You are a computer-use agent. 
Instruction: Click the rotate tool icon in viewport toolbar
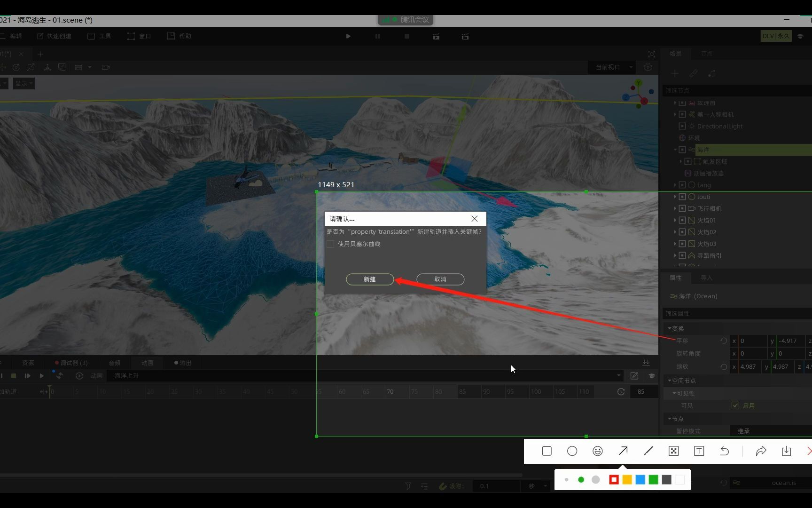[x=16, y=67]
